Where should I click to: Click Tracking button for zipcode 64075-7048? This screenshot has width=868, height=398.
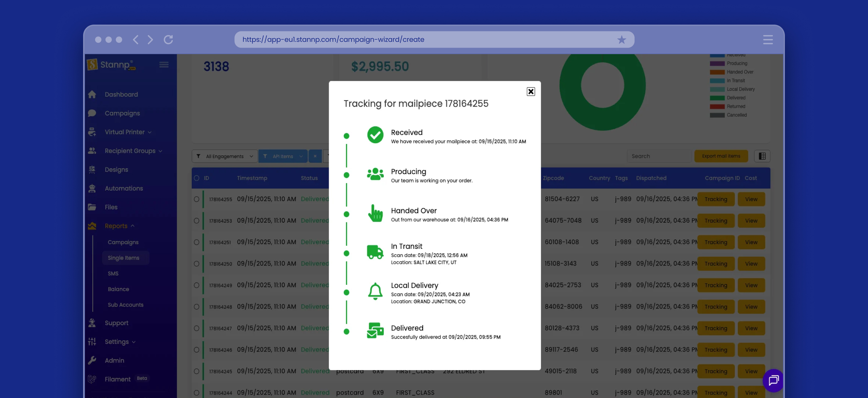pyautogui.click(x=715, y=221)
